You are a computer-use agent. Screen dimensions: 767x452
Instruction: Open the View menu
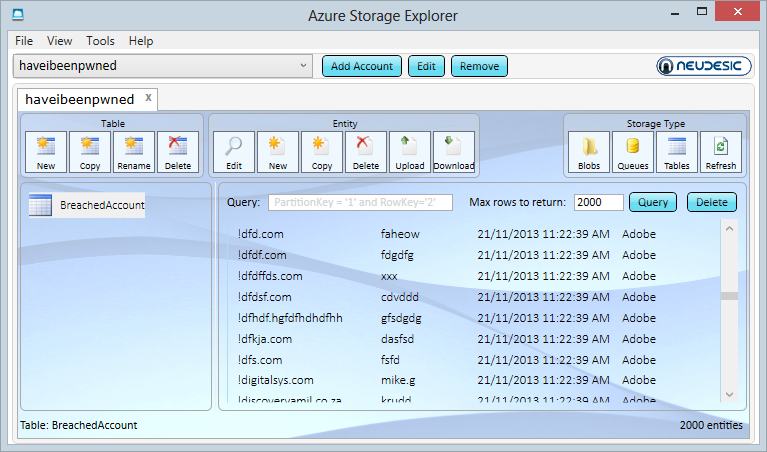click(60, 41)
